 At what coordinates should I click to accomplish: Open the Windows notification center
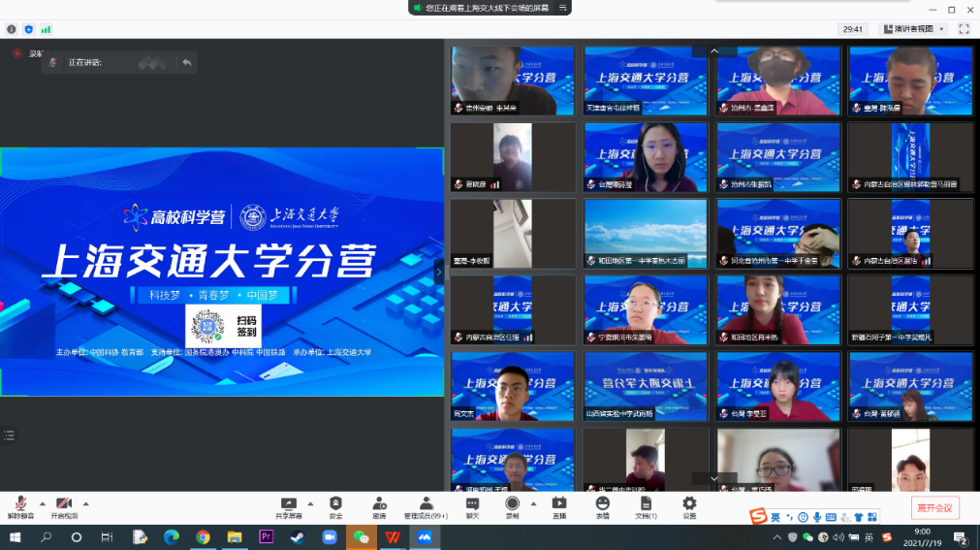pos(961,537)
